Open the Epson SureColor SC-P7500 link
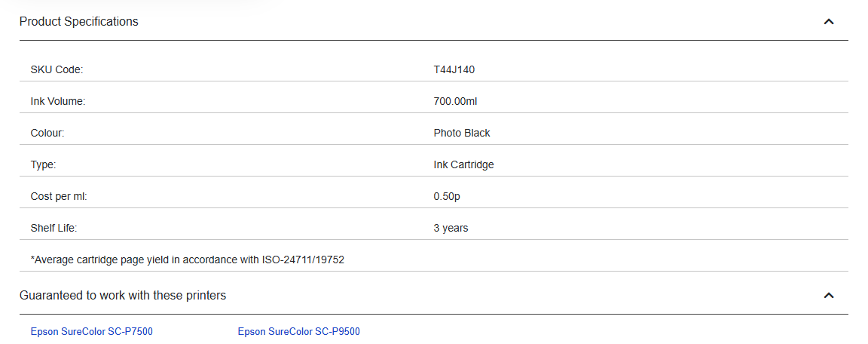 92,332
